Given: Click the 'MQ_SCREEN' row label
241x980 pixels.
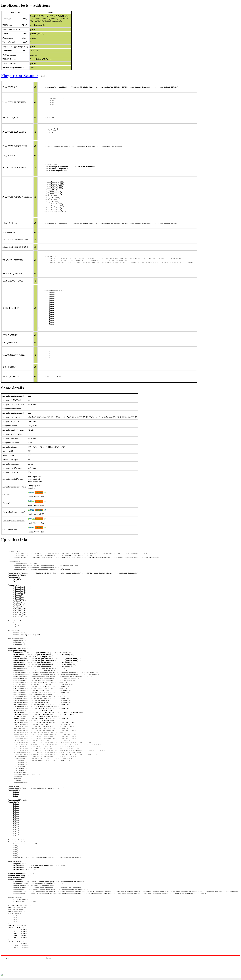Looking at the screenshot, I should [x=9, y=155].
